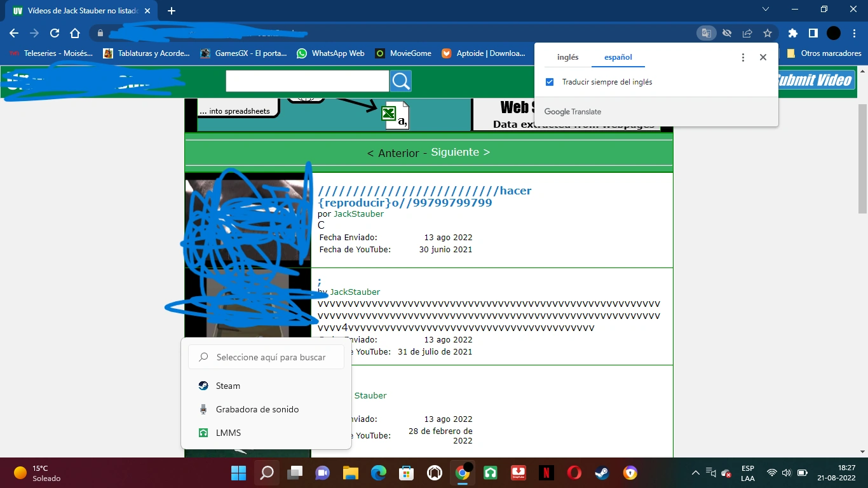Click the site search magnifier button
This screenshot has width=868, height=488.
coord(400,81)
